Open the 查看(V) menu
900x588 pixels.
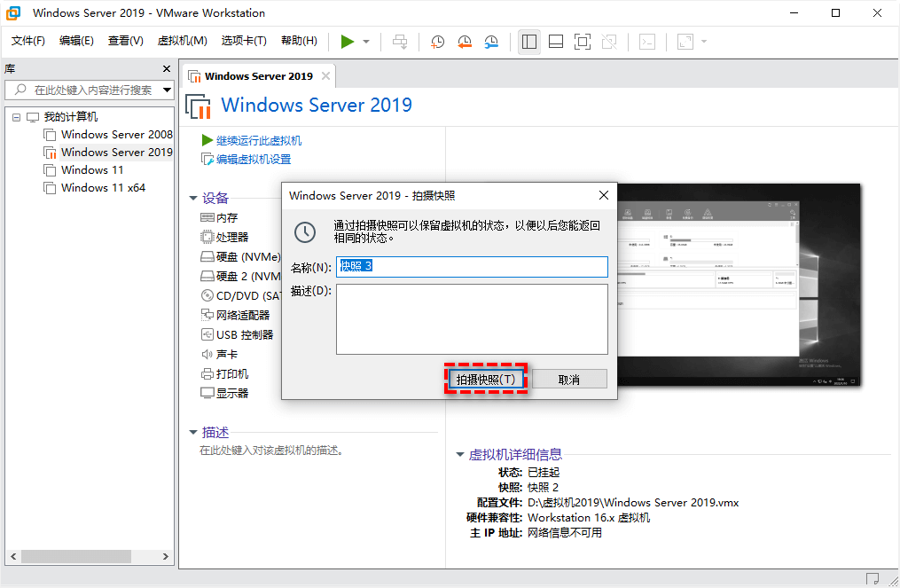pos(125,41)
